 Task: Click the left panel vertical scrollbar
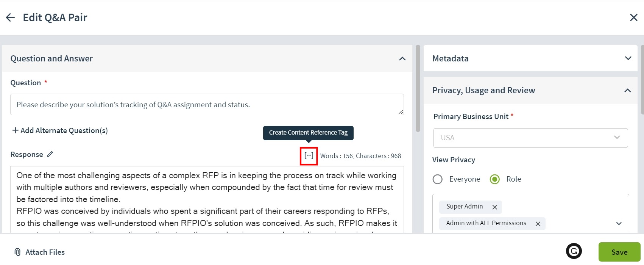[418, 89]
